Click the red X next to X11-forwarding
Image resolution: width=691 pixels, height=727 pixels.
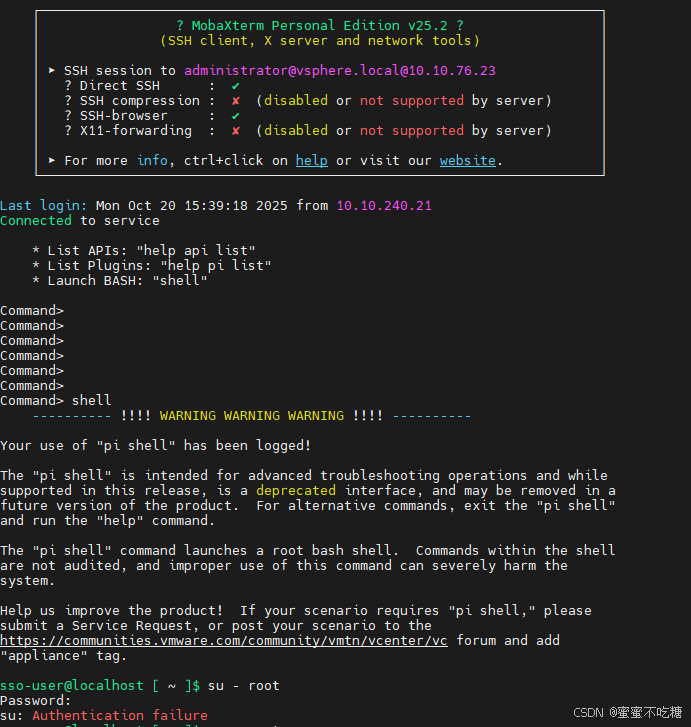(x=236, y=131)
